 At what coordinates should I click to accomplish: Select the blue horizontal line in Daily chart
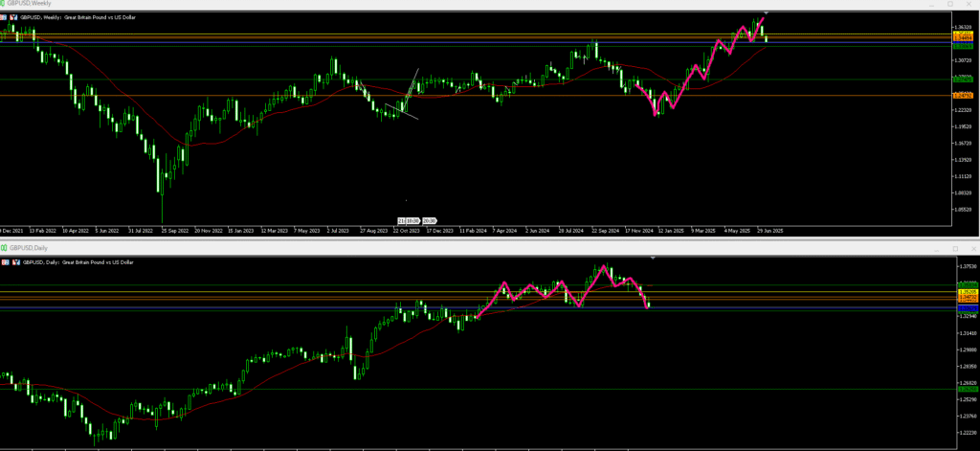click(479, 307)
